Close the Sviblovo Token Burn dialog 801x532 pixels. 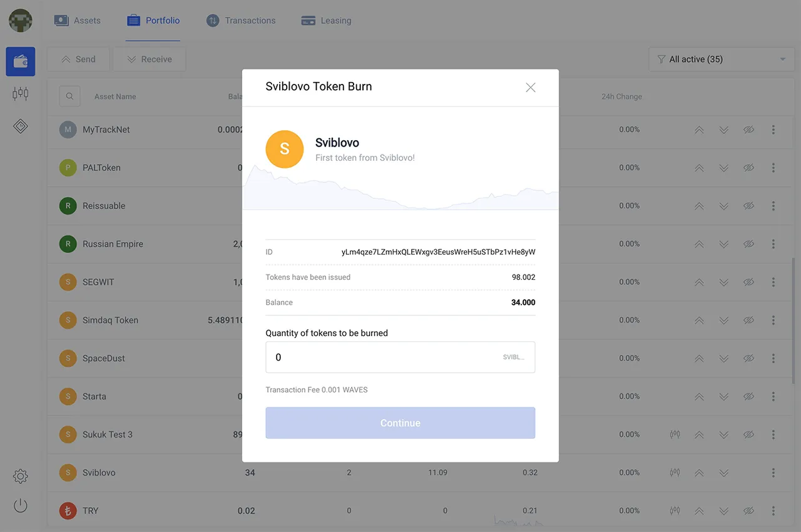click(x=531, y=88)
